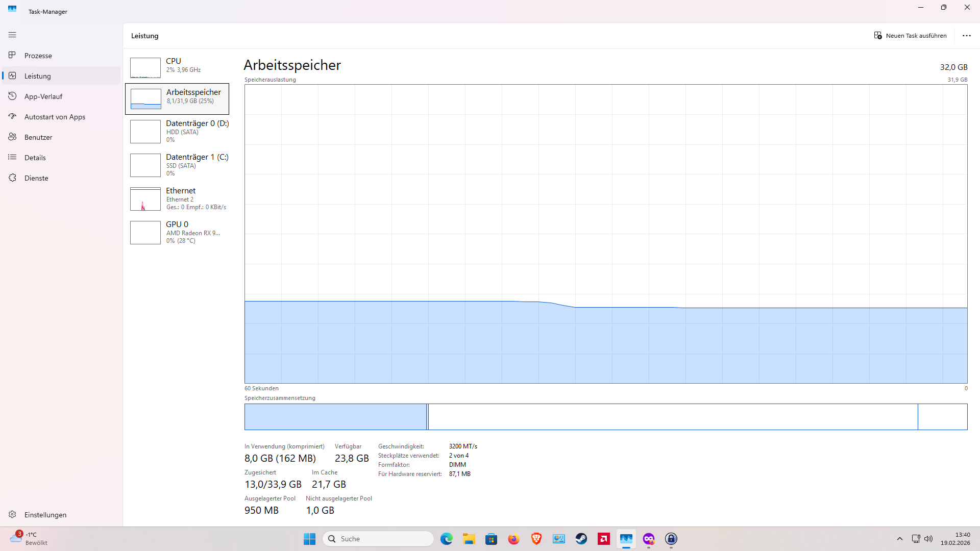Go to the Benutzer page
This screenshot has height=551, width=980.
pos(38,137)
